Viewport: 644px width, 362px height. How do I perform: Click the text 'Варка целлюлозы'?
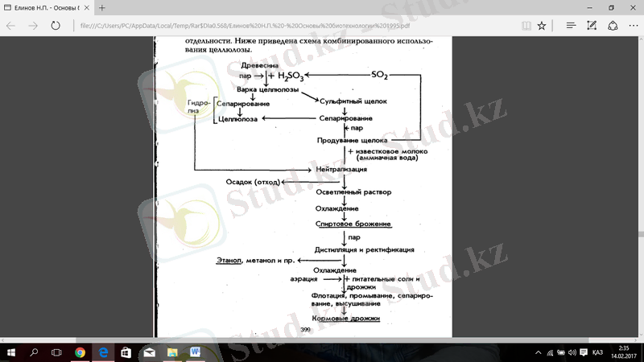[268, 89]
